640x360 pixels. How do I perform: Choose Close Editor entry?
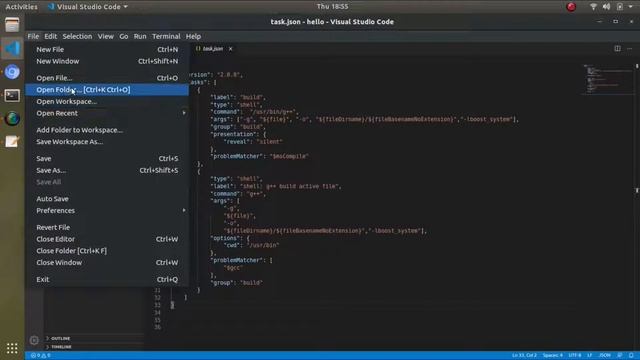click(107, 239)
